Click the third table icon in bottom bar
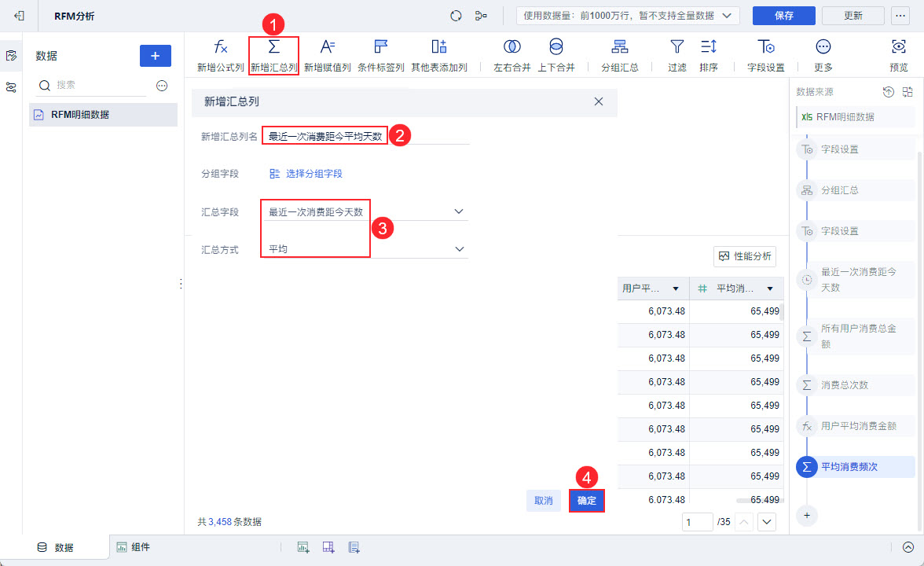The image size is (924, 566). (354, 547)
